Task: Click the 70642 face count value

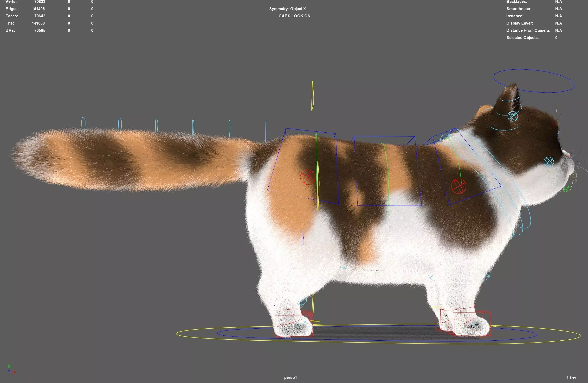Action: tap(39, 16)
